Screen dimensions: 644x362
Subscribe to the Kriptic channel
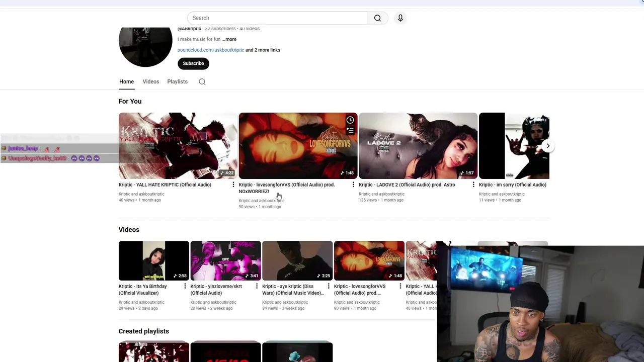193,63
